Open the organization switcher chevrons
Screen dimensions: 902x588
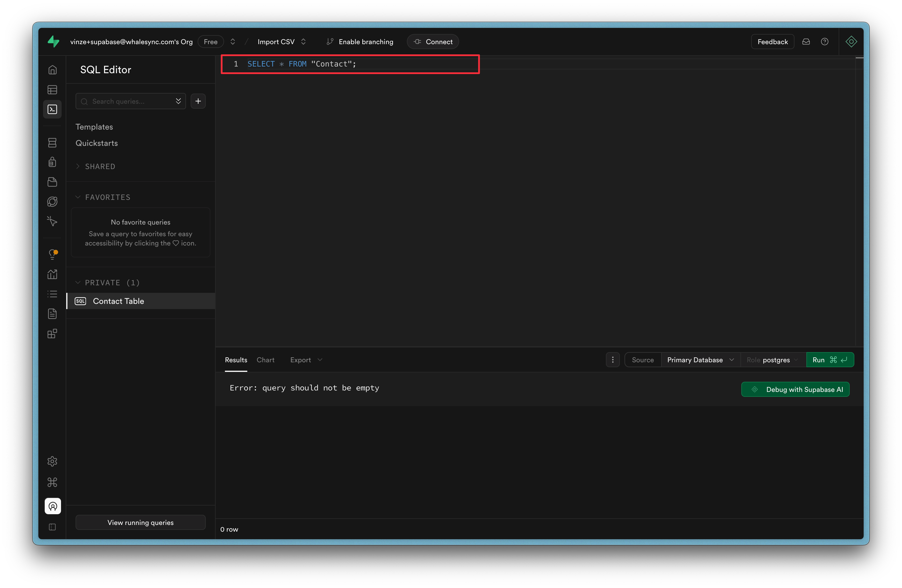point(233,42)
